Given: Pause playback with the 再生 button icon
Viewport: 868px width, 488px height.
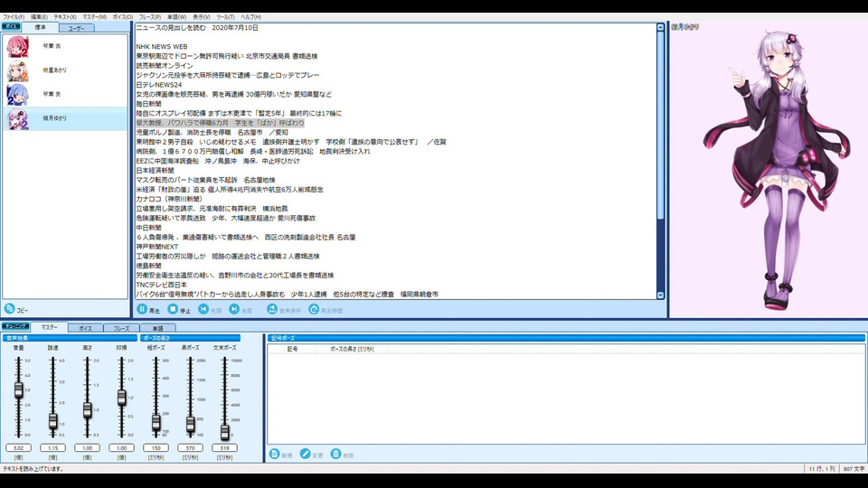Looking at the screenshot, I should 142,309.
